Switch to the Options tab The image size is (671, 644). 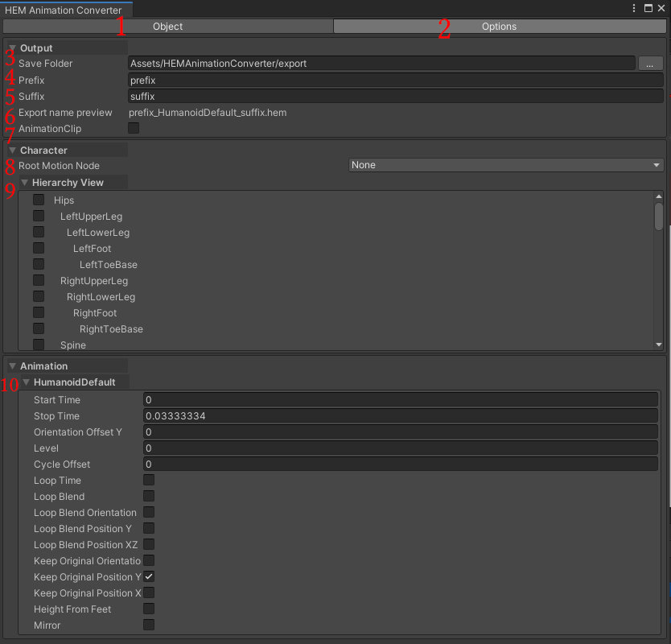click(x=499, y=26)
